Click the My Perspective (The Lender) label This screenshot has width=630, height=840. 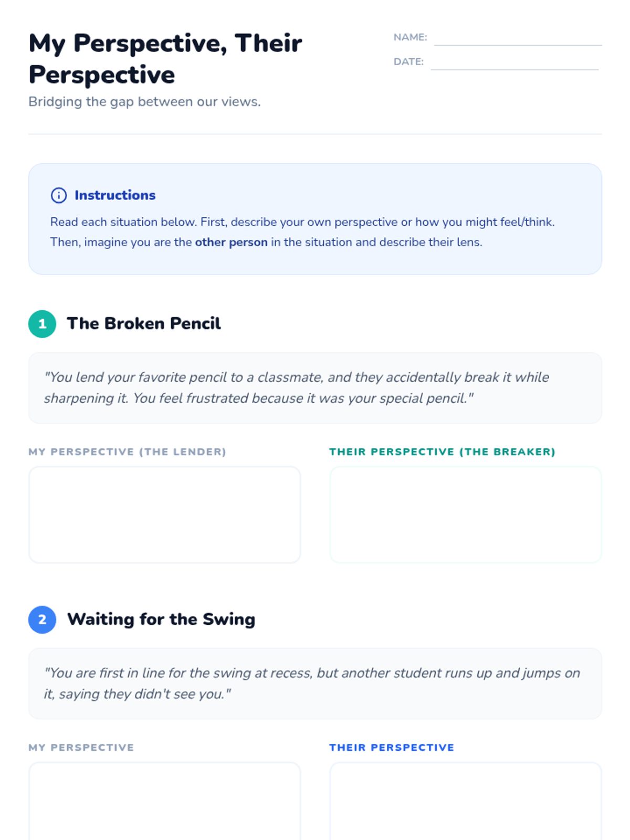click(127, 451)
